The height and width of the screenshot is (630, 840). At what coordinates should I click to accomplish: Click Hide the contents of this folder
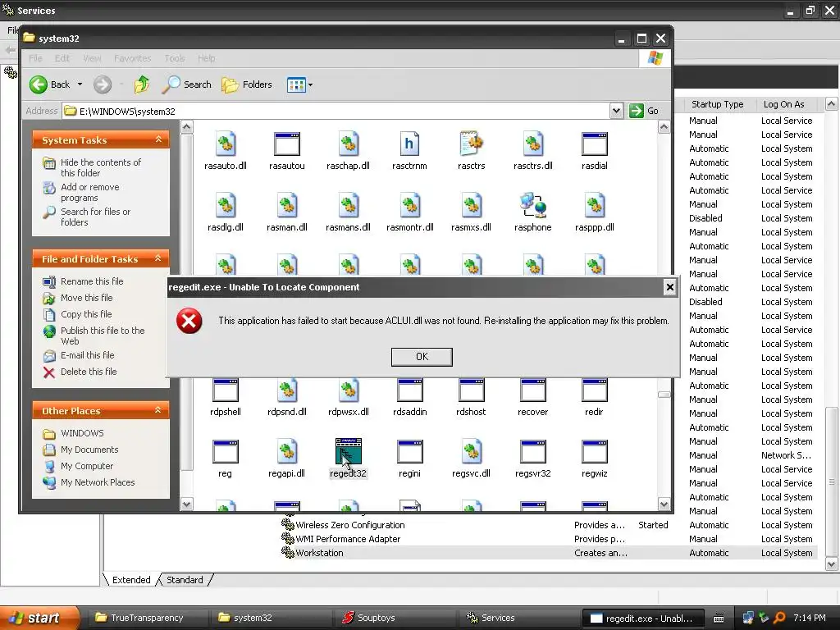tap(101, 167)
